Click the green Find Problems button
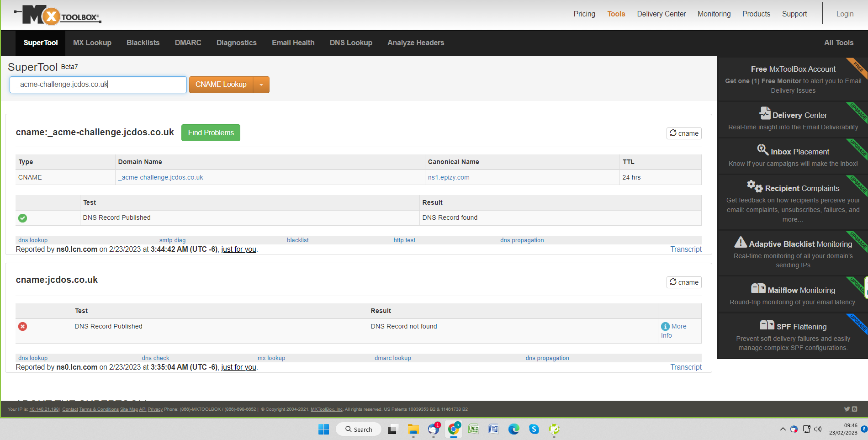Image resolution: width=868 pixels, height=440 pixels. [x=211, y=133]
